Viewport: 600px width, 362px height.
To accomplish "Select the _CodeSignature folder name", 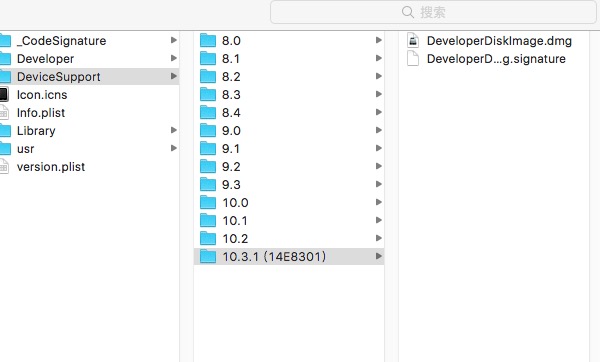I will (62, 41).
